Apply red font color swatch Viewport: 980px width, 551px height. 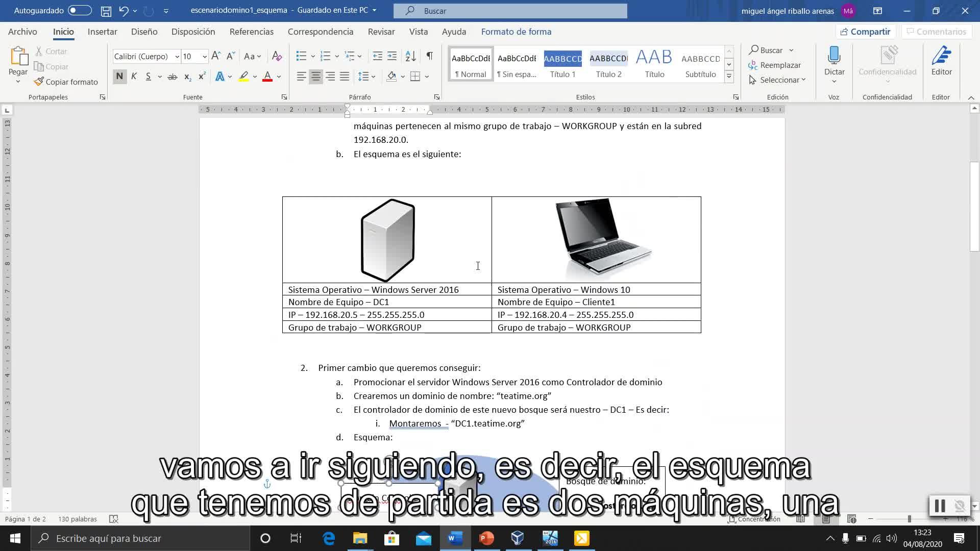[x=267, y=77]
